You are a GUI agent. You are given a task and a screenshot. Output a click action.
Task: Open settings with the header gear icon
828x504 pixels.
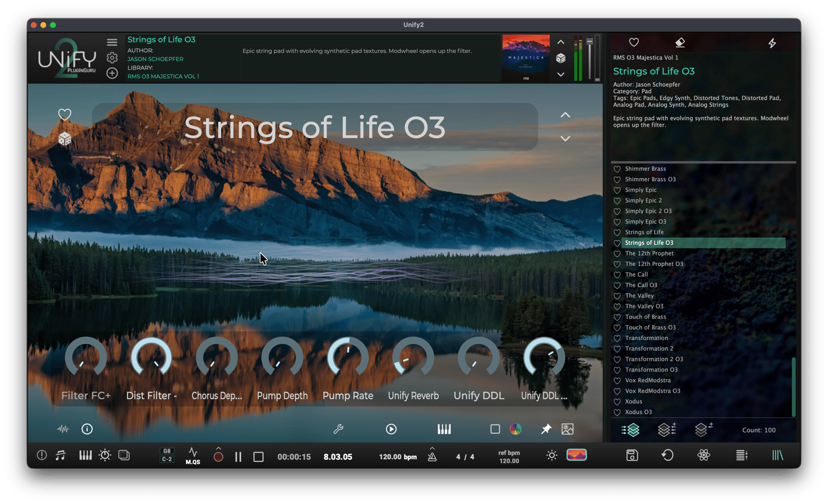[112, 57]
